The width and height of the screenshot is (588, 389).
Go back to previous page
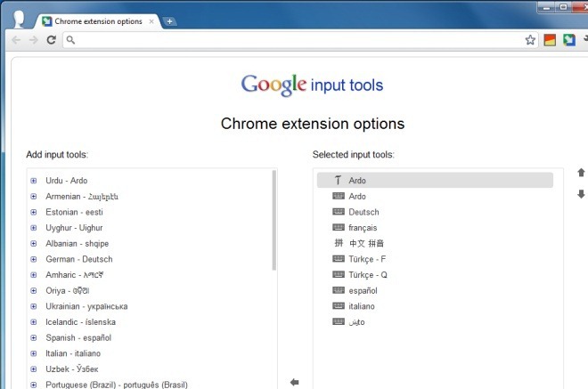(16, 40)
